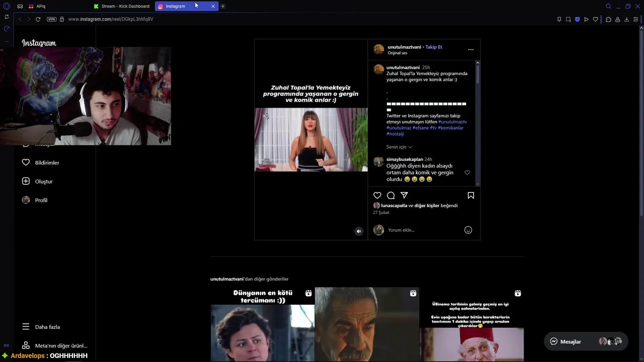Open the Oluştur create menu
644x362 pixels.
point(38,182)
